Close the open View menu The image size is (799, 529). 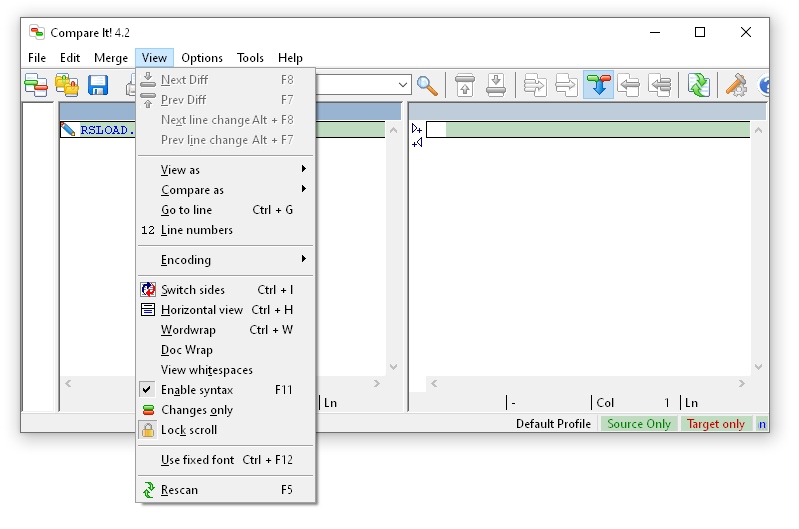[x=154, y=58]
